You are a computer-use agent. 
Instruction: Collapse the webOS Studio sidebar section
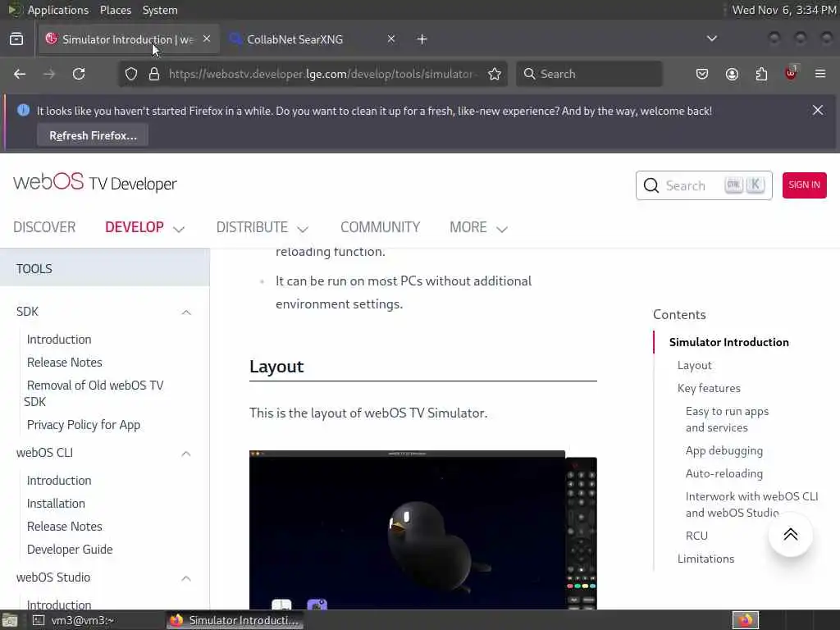pyautogui.click(x=186, y=577)
